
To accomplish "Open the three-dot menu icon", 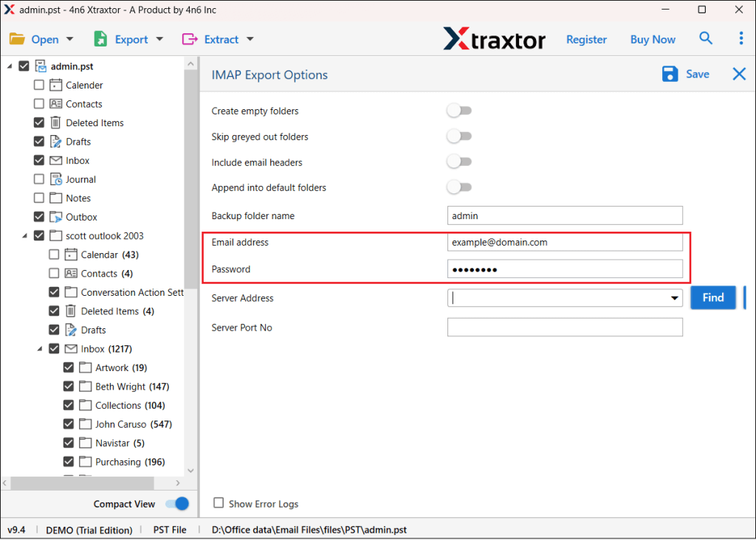I will [740, 38].
